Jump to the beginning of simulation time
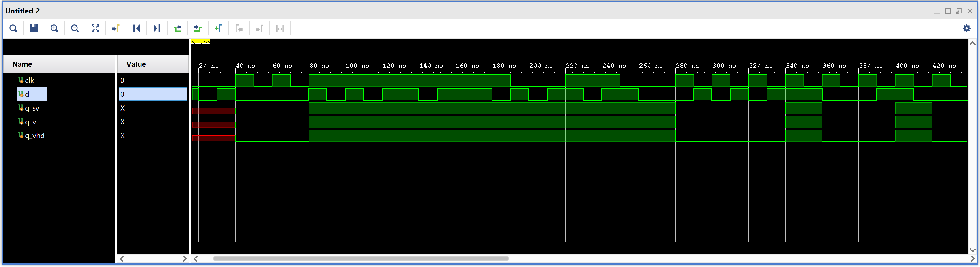Screen dimensions: 980x267 coord(137,28)
